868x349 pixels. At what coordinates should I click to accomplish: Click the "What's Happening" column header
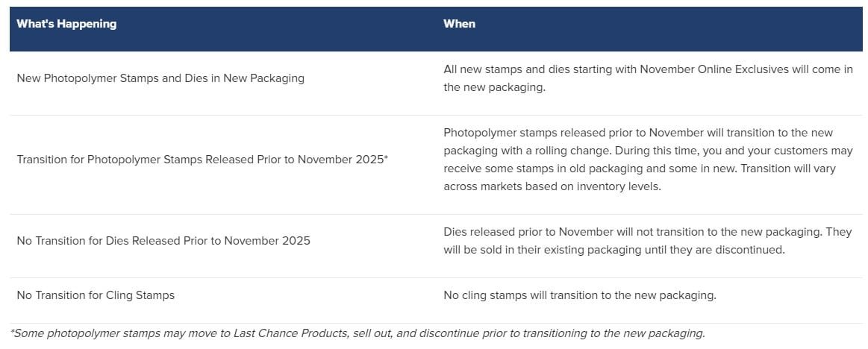66,24
